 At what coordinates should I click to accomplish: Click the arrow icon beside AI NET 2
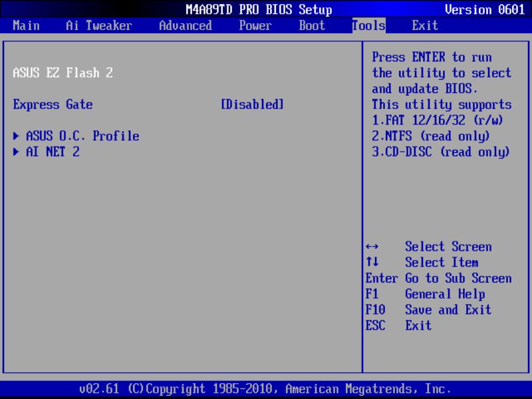[x=15, y=151]
